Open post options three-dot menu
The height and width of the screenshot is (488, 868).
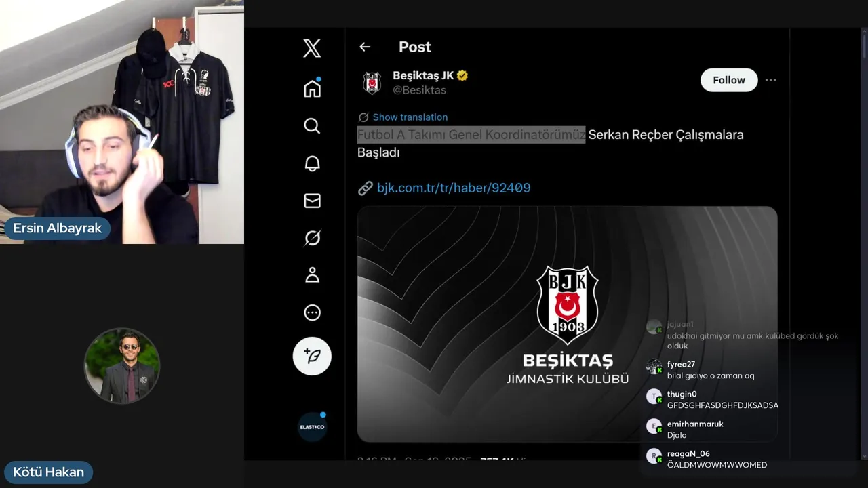[770, 80]
